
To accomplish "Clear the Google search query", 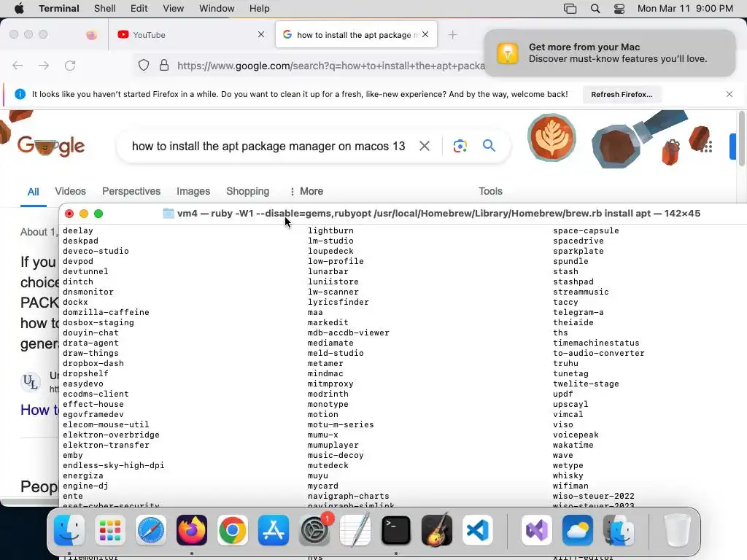I will [424, 146].
